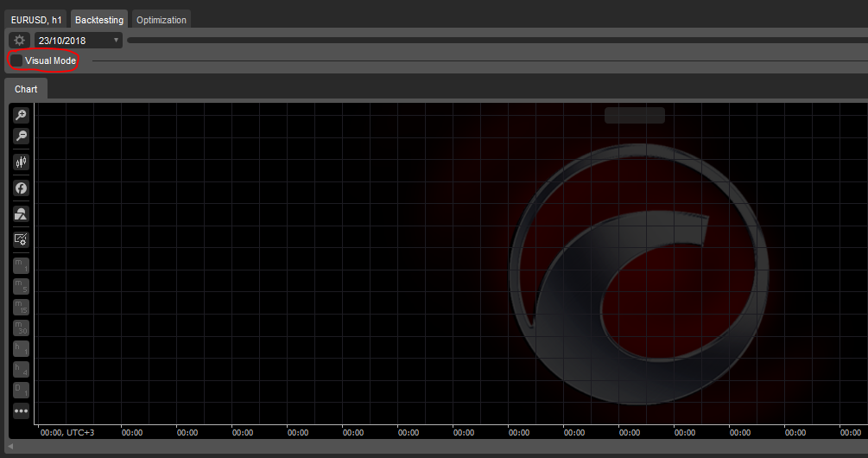The height and width of the screenshot is (458, 868).
Task: Open the Optimization tab
Action: (x=162, y=20)
